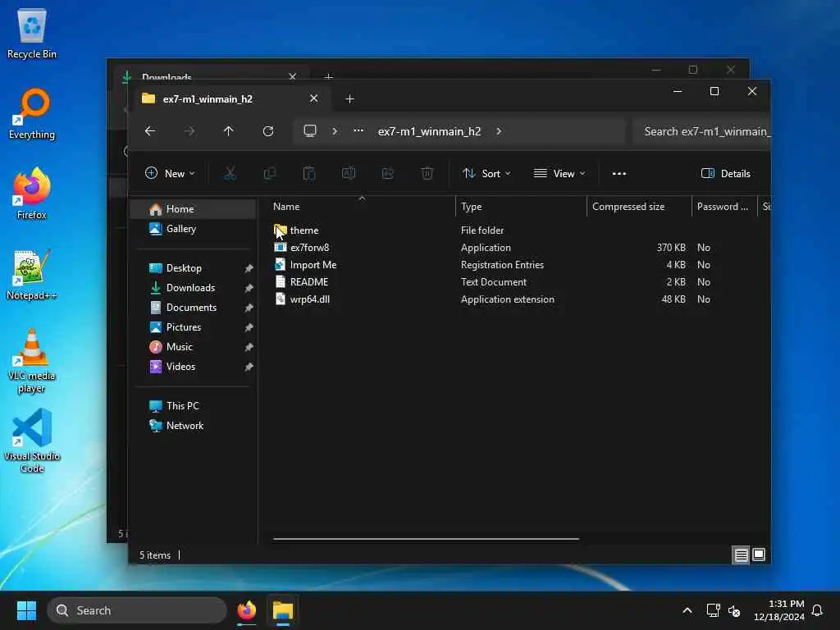Select the Firefox desktop shortcut
The image size is (840, 630).
point(32,194)
